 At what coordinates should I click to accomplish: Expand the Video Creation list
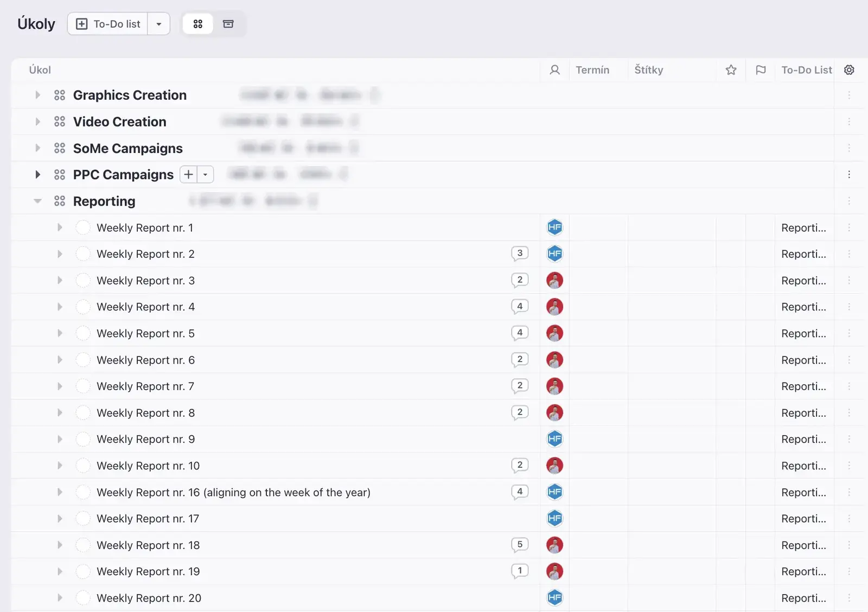pos(37,122)
